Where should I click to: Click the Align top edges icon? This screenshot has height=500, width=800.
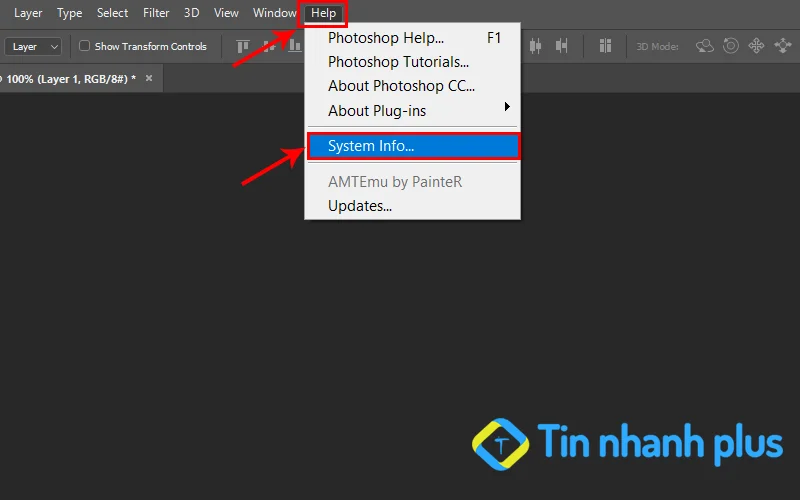(x=243, y=46)
